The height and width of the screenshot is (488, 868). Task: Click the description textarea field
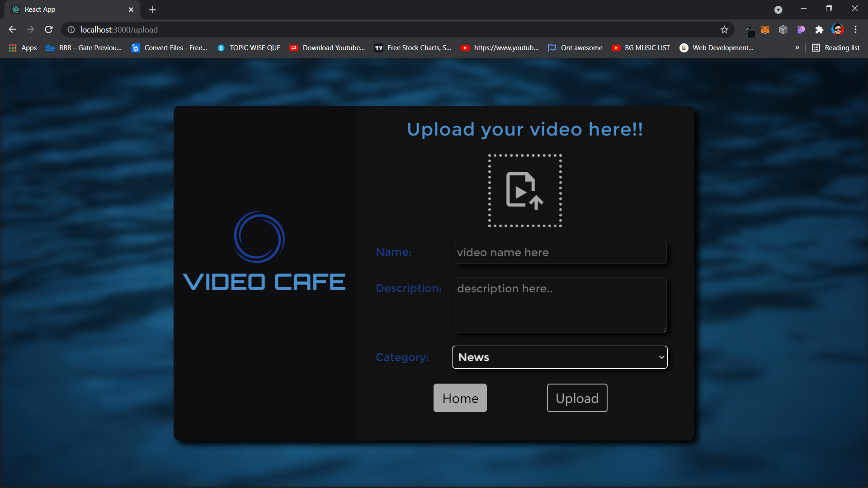(x=560, y=305)
